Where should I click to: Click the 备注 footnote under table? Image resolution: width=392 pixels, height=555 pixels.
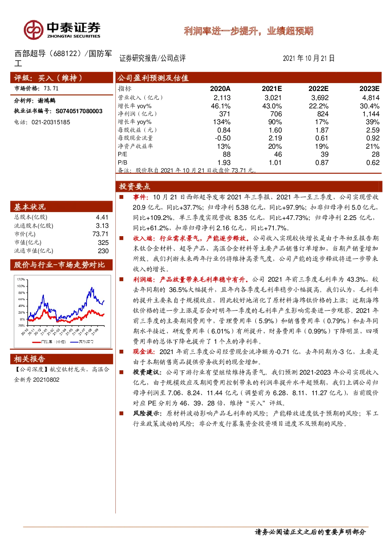pos(188,170)
